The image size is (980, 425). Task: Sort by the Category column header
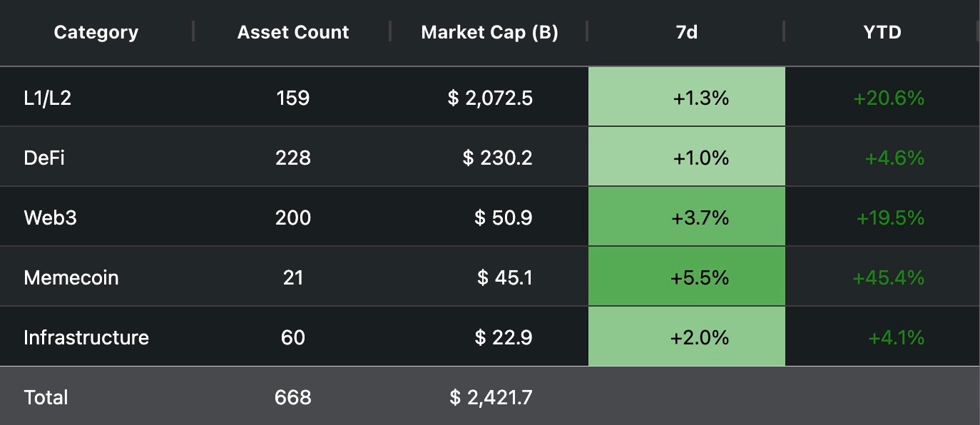tap(96, 32)
